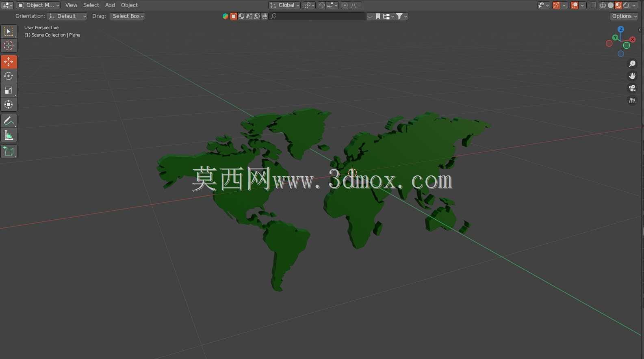Select the Annotate pencil tool
644x359 pixels.
9,121
